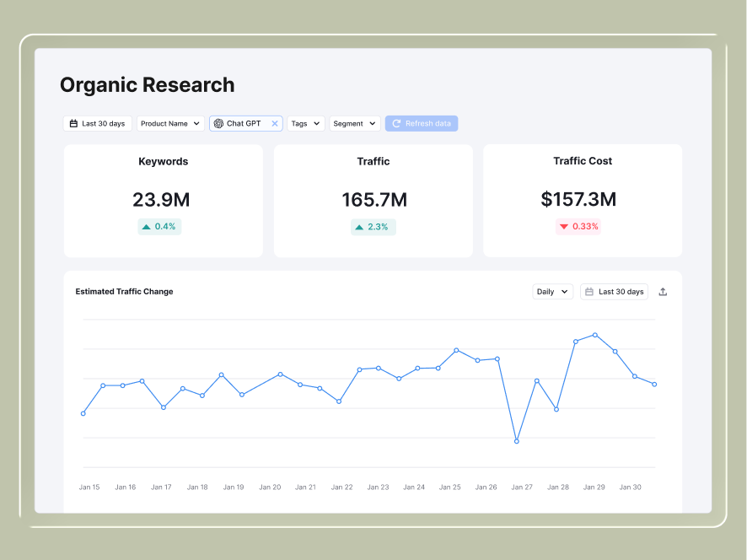Open the calendar picker in the chart header
747x560 pixels.
(614, 291)
